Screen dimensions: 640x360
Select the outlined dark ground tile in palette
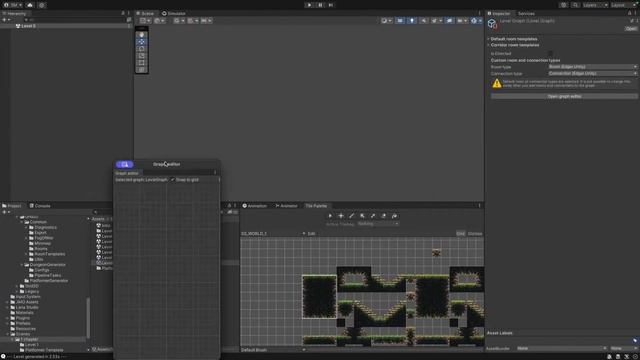319,297
